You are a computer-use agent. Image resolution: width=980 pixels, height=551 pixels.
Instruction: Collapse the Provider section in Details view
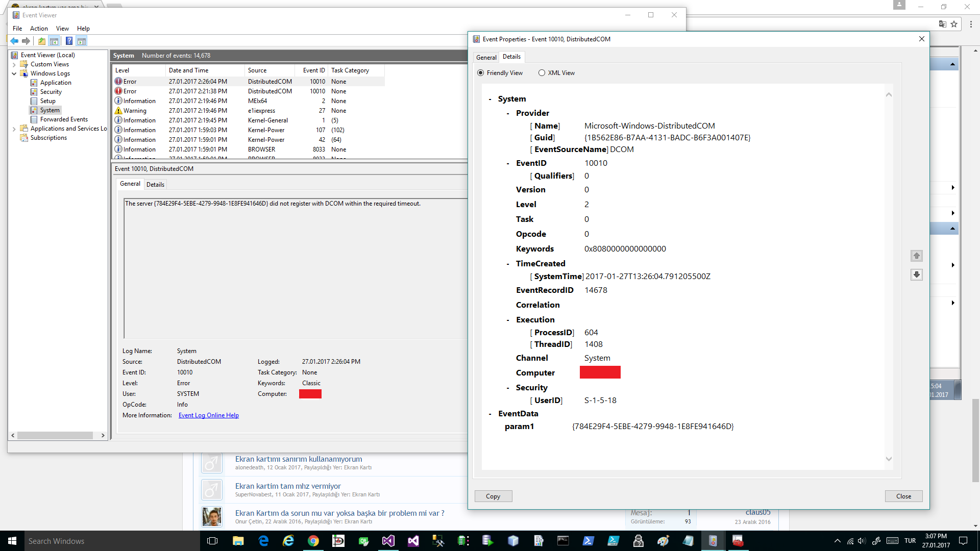click(x=508, y=114)
